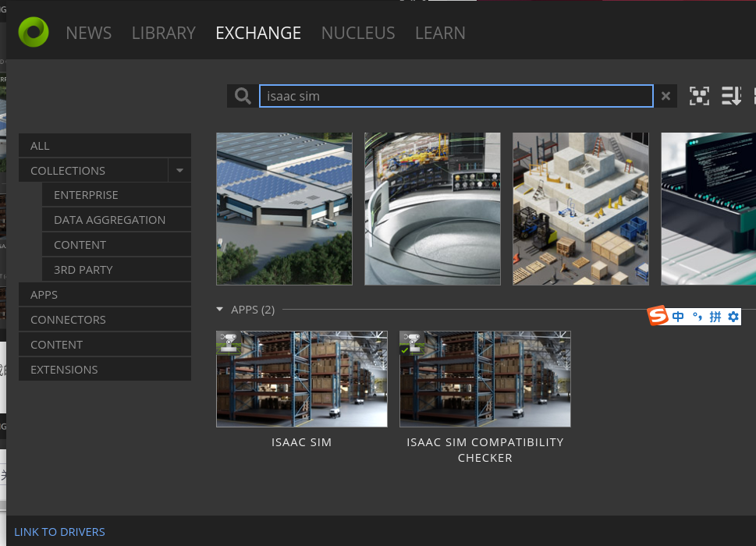This screenshot has width=756, height=546.
Task: Select the EXCHANGE tab
Action: (x=258, y=33)
